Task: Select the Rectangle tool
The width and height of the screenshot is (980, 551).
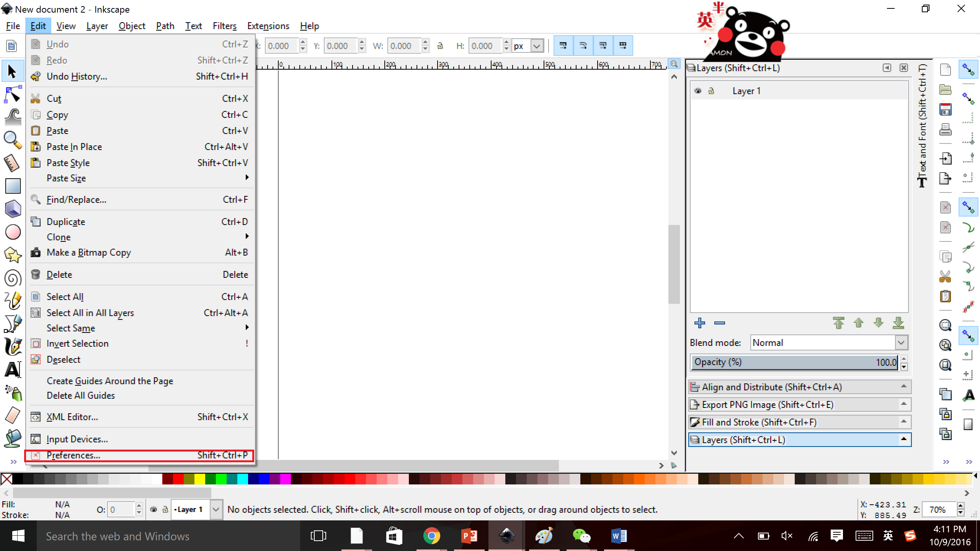Action: 13,186
